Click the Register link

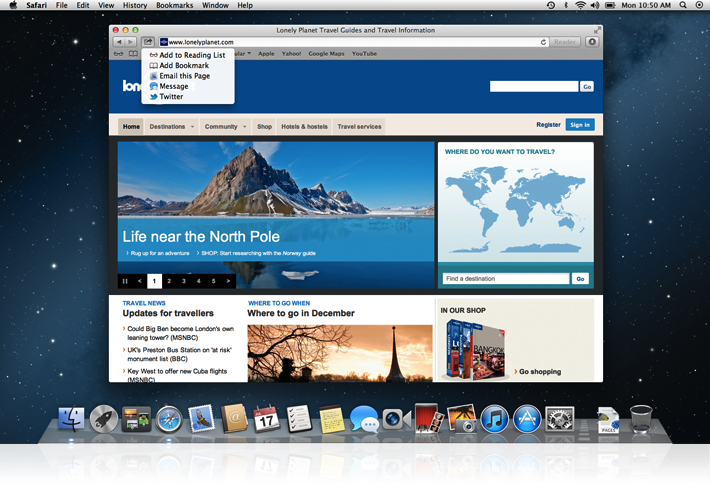(x=548, y=125)
